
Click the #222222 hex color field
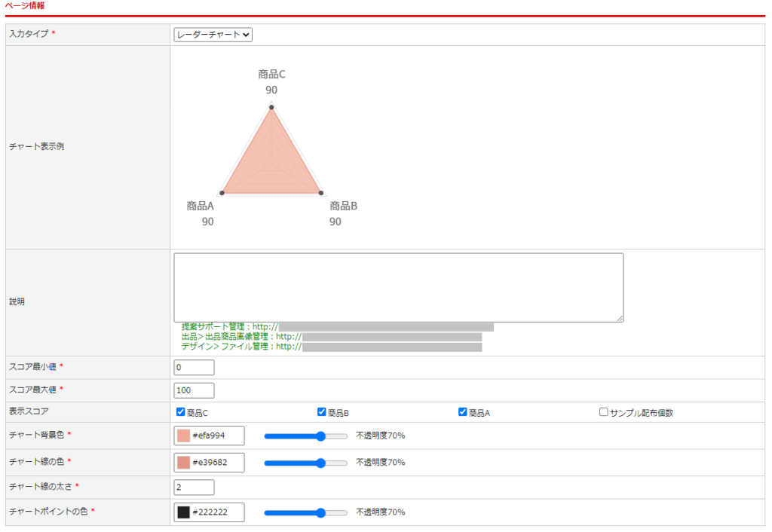tap(216, 512)
